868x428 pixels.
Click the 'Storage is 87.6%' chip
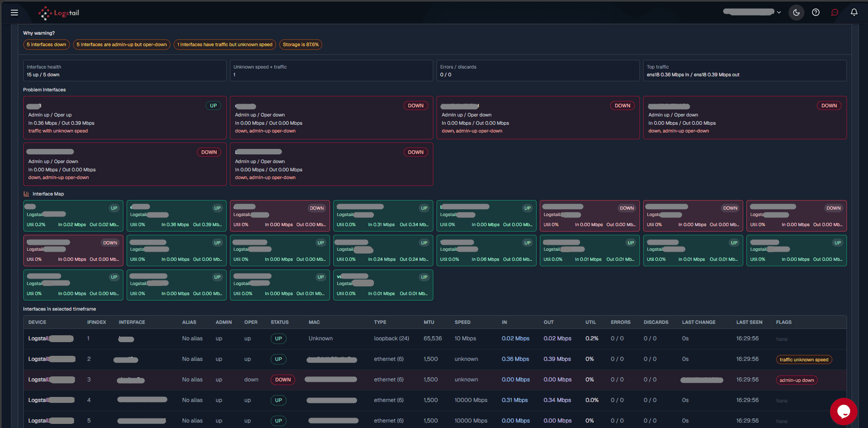tap(301, 45)
